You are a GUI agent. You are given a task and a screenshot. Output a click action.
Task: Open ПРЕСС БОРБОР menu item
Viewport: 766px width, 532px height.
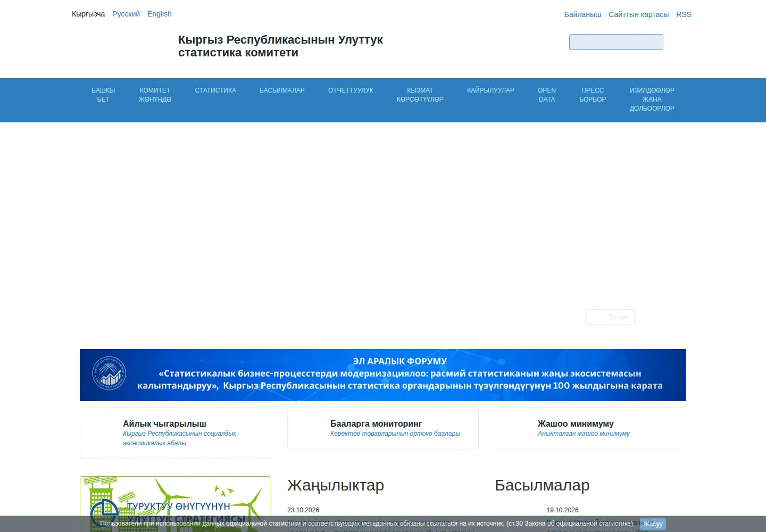pos(593,95)
